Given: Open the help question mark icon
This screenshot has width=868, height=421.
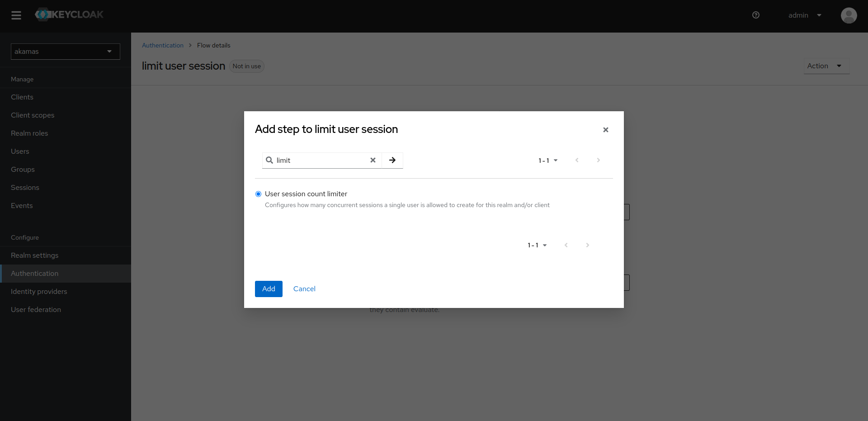Looking at the screenshot, I should point(755,15).
